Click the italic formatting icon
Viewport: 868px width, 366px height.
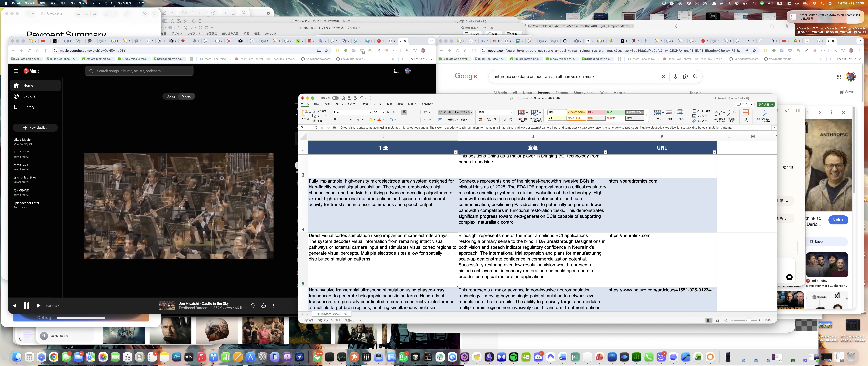pyautogui.click(x=341, y=120)
